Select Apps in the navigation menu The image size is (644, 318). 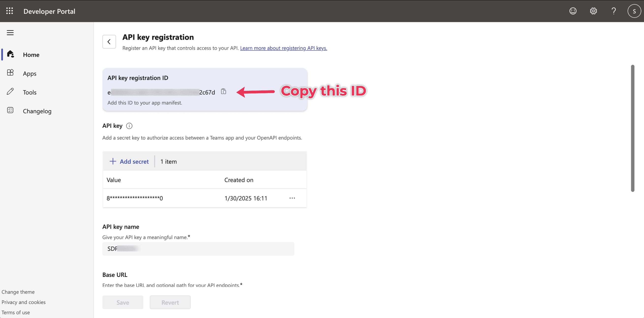pos(30,74)
